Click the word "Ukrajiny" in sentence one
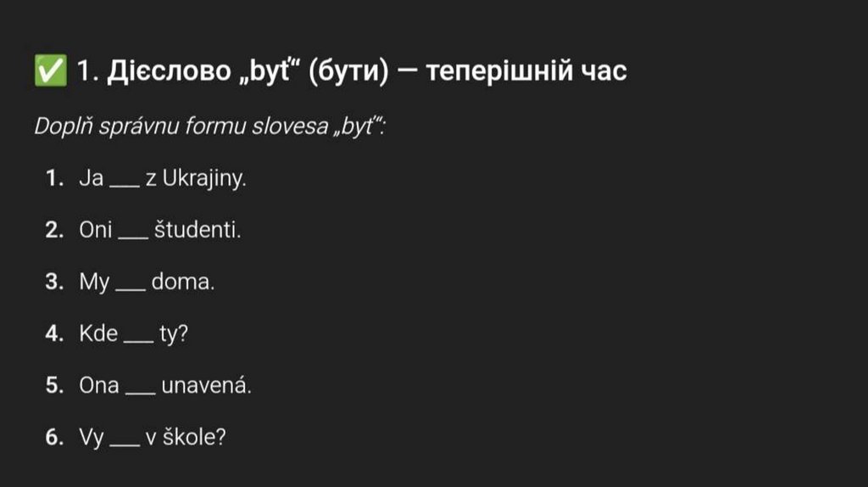Viewport: 868px width, 487px height. pyautogui.click(x=203, y=179)
